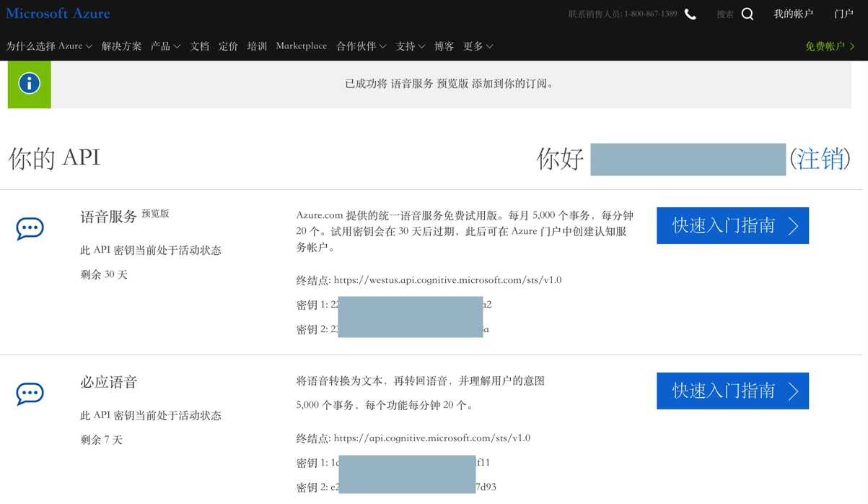
Task: Click the 语音服务 chat bubble icon
Action: (30, 228)
